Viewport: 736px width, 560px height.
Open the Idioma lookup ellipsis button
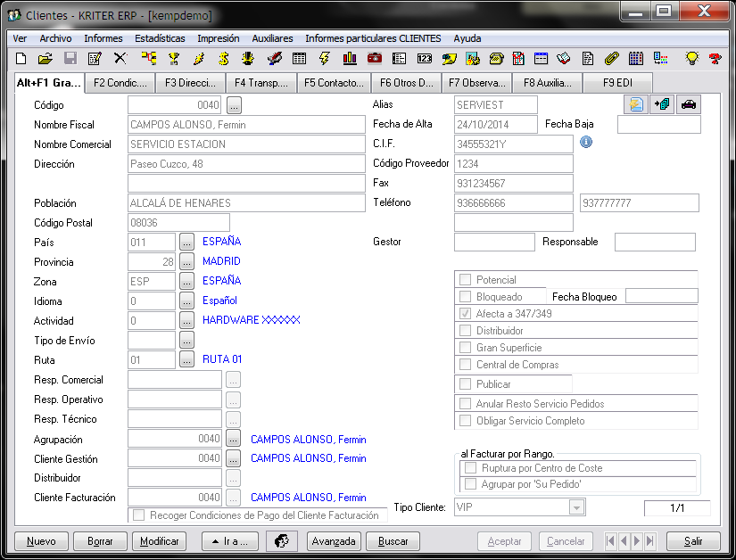click(x=186, y=301)
